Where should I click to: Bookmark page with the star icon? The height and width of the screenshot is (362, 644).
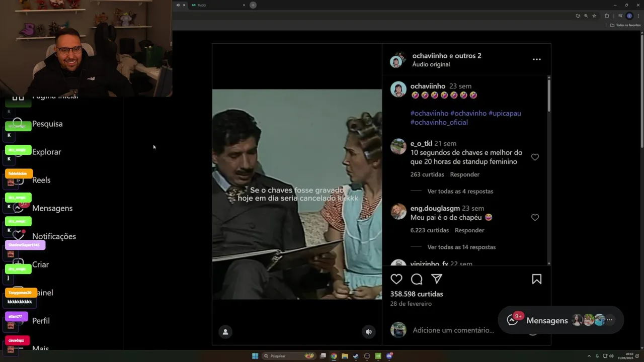[x=594, y=16]
